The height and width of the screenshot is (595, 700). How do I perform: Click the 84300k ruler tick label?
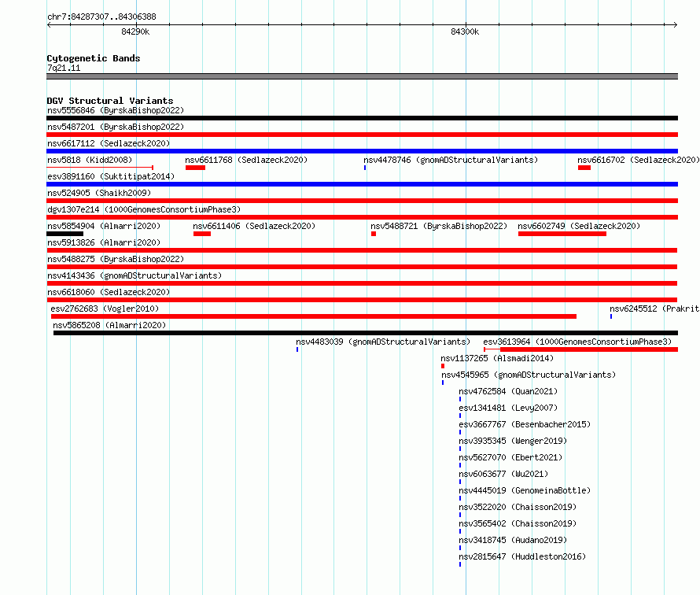click(465, 31)
